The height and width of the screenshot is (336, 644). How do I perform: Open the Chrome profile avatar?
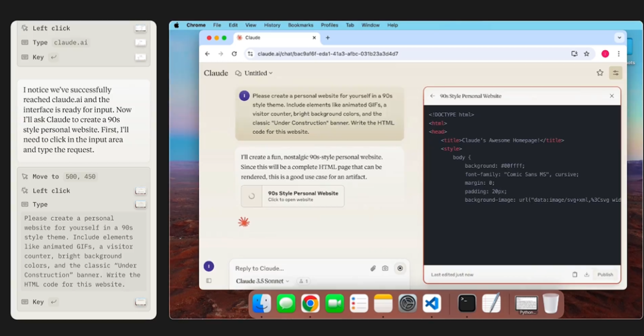coord(605,54)
